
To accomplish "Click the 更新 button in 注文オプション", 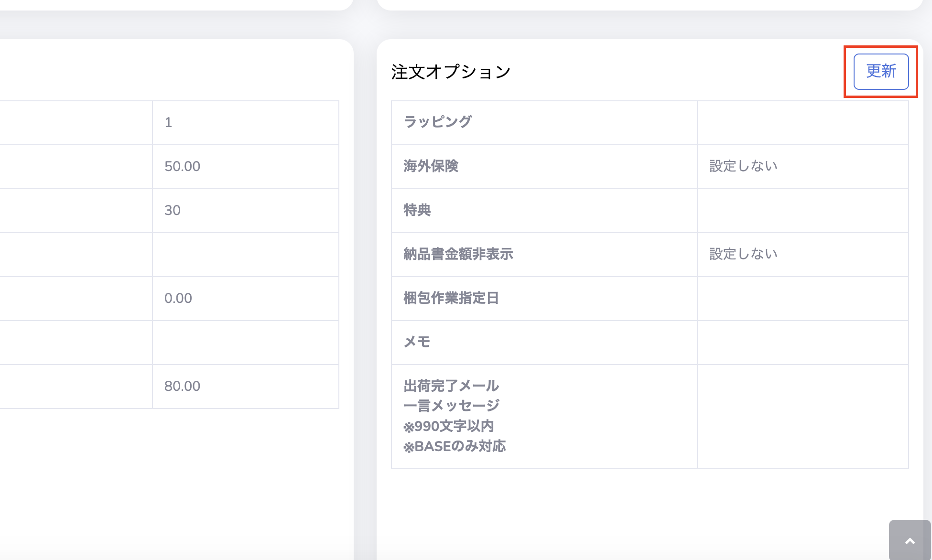I will (881, 72).
